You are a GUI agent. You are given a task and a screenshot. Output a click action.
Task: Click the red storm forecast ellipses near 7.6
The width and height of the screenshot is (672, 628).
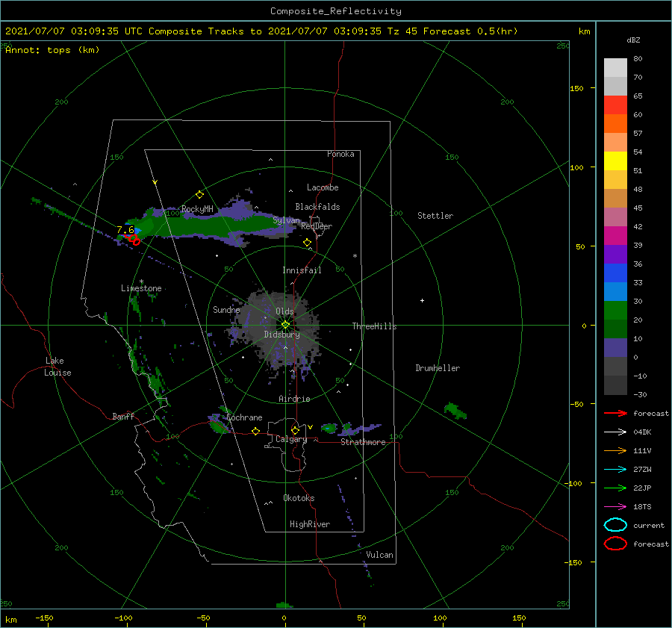[x=134, y=240]
